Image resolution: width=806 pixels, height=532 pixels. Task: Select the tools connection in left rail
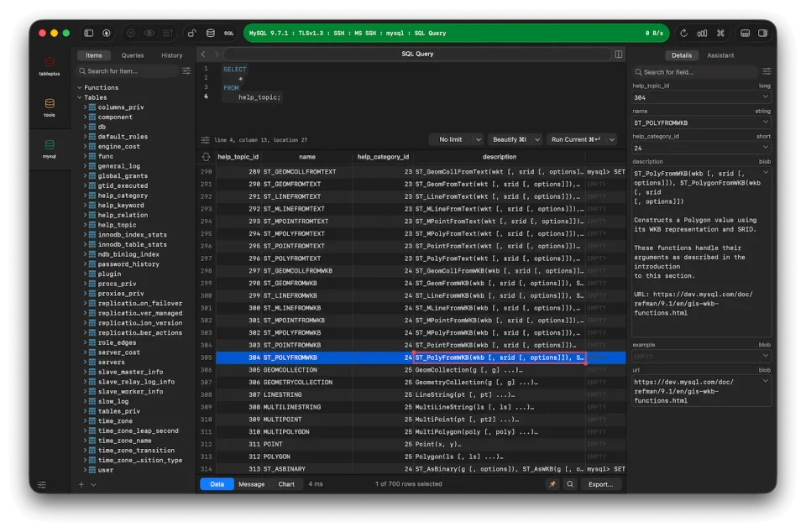[50, 107]
